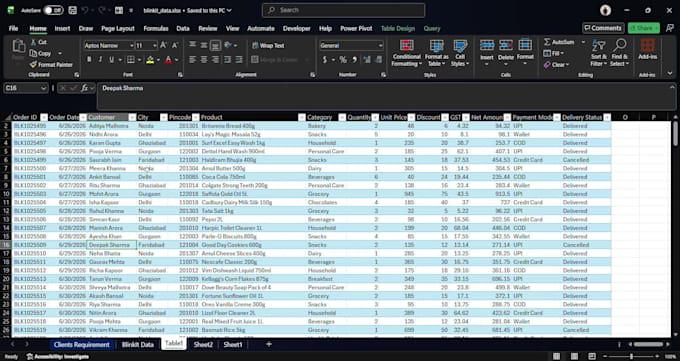Center text horizontally

pyautogui.click(x=204, y=59)
